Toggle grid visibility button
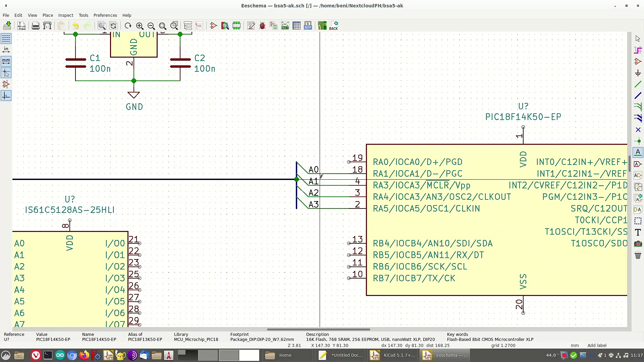The width and height of the screenshot is (644, 362). (x=6, y=39)
